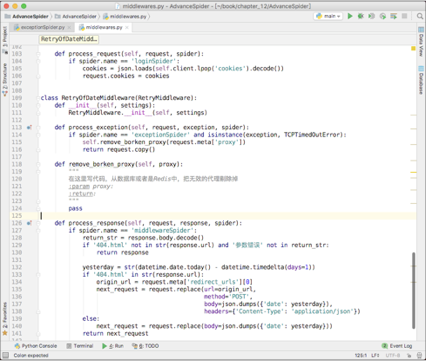Click the concurrency diagram run icon
This screenshot has width=426, height=361.
(x=394, y=16)
